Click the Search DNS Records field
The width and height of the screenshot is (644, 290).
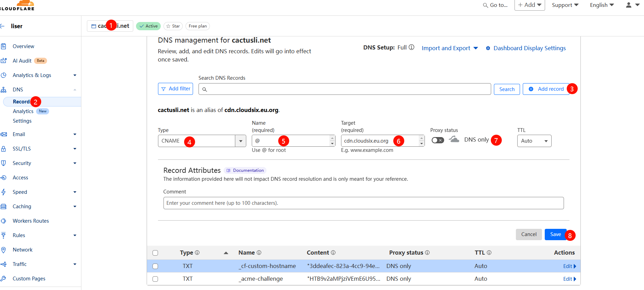[345, 89]
